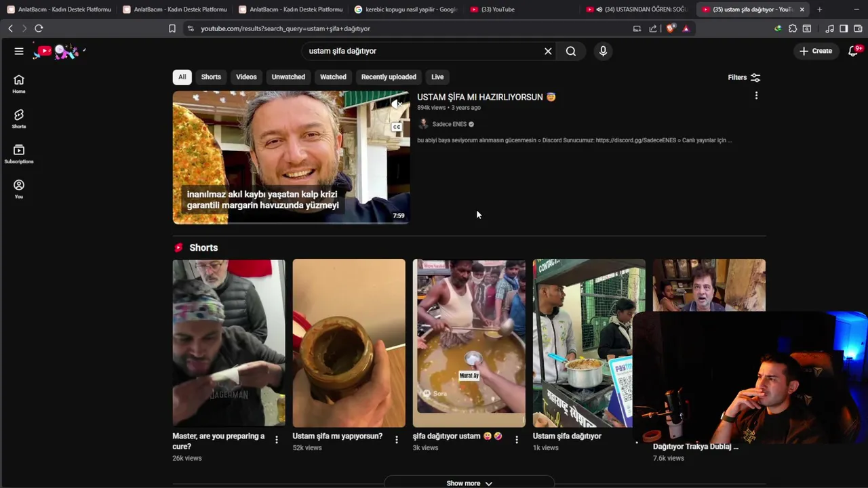The width and height of the screenshot is (868, 488).
Task: Open the media control music note icon
Action: click(x=829, y=28)
